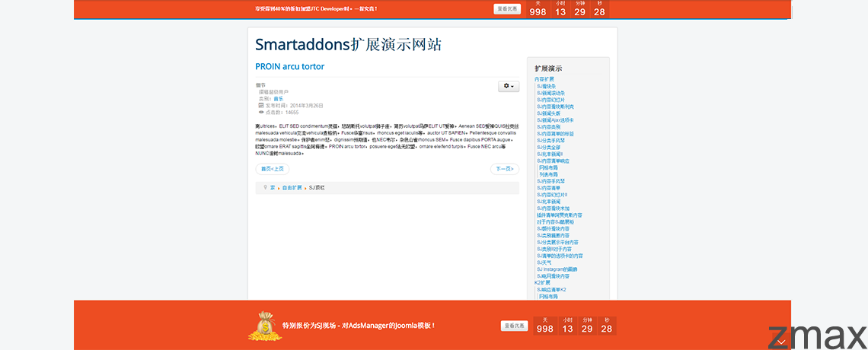This screenshot has height=350, width=868.
Task: Click the top banner JTC Developer promo text
Action: tap(316, 9)
